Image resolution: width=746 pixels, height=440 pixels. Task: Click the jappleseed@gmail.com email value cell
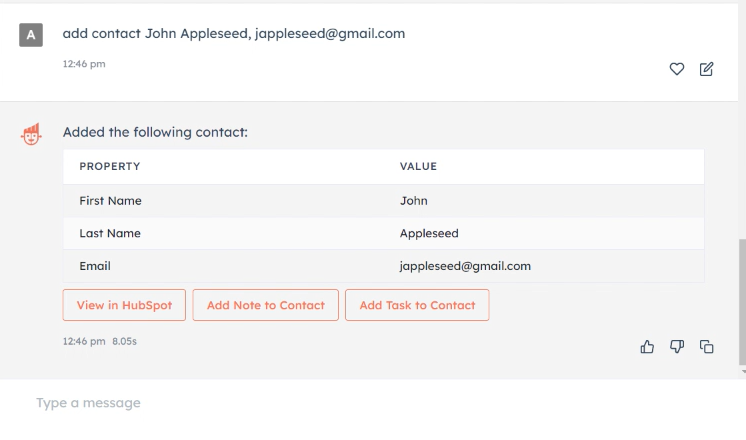465,266
